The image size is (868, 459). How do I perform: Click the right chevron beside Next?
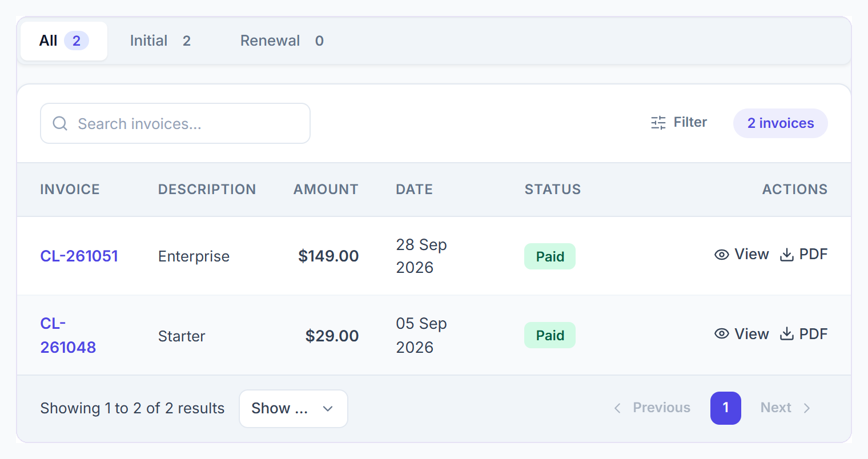coord(807,408)
